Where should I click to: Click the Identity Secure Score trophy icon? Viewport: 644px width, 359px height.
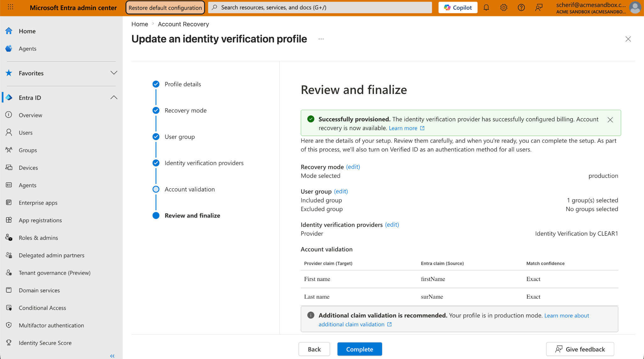click(9, 343)
